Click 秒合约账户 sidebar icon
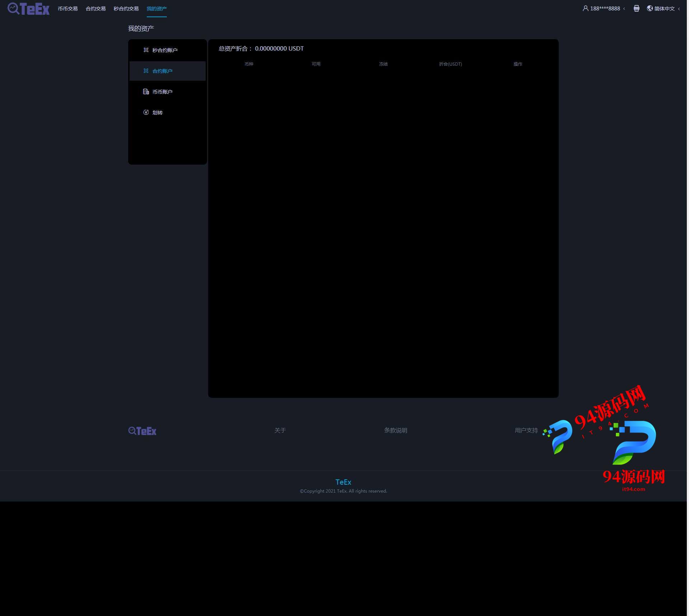The height and width of the screenshot is (616, 689). 146,50
